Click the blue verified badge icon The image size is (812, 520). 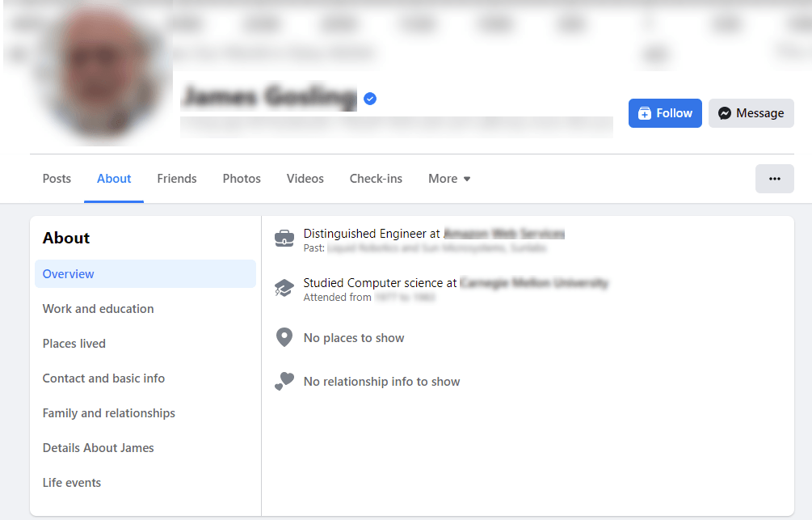point(370,99)
